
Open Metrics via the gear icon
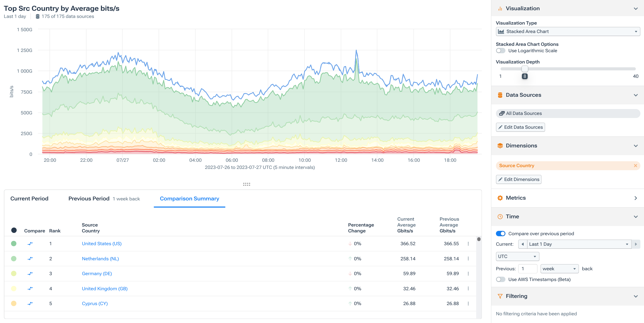point(500,198)
